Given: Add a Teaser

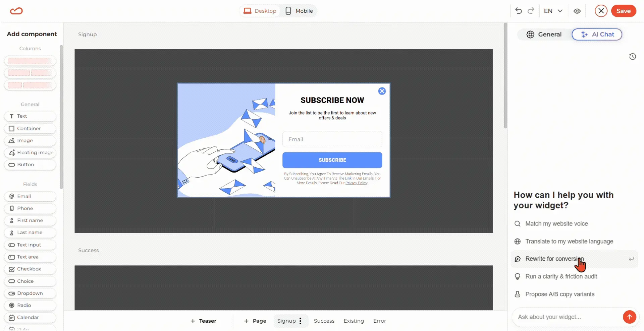Looking at the screenshot, I should pos(203,321).
